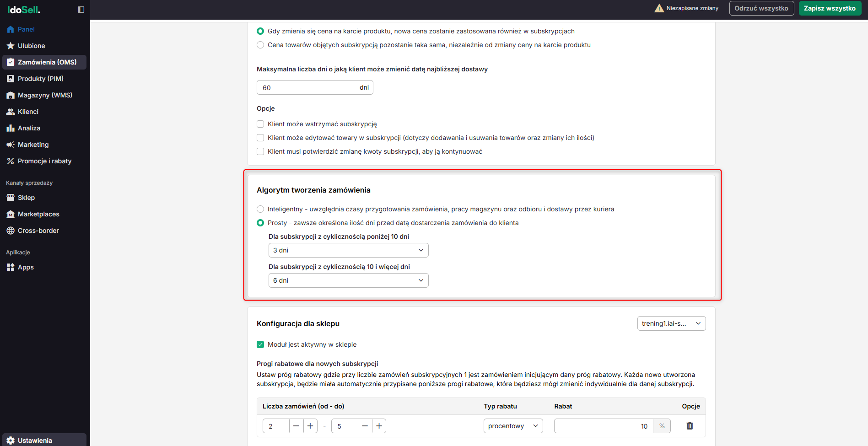Delete the discount threshold row with trash icon

click(690, 426)
